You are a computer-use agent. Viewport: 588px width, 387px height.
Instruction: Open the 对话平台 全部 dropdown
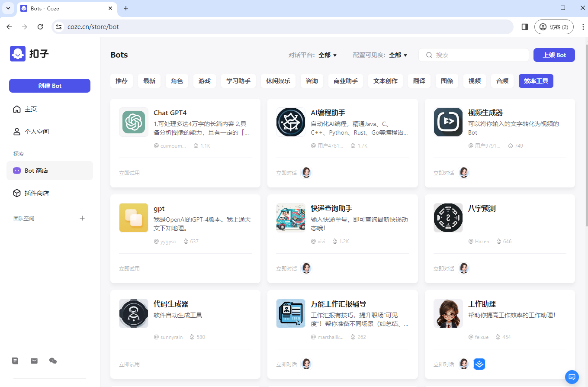point(328,55)
